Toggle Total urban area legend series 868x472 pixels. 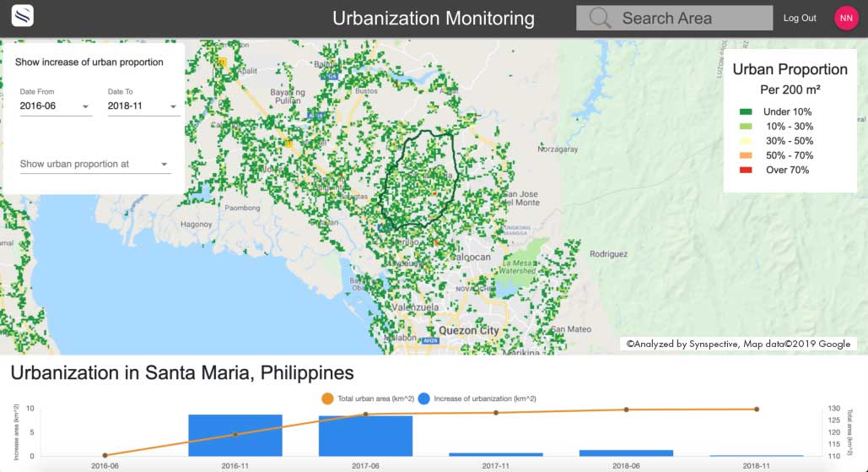click(x=368, y=399)
